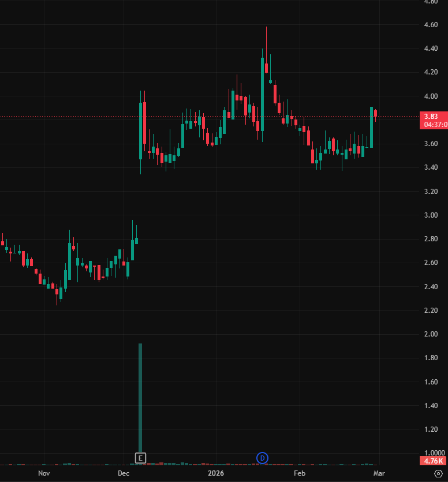This screenshot has width=448, height=482.
Task: Select the current price label 3.83
Action: [x=431, y=117]
